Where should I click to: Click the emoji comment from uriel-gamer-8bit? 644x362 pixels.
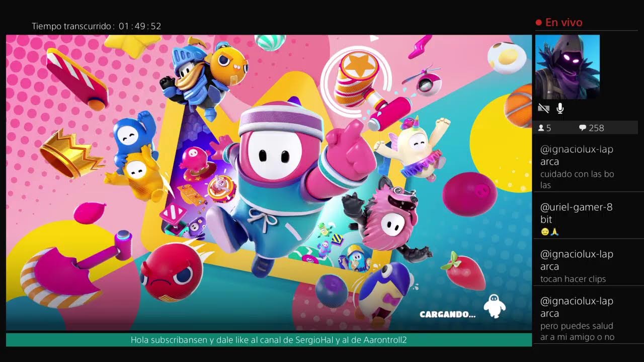tap(549, 232)
